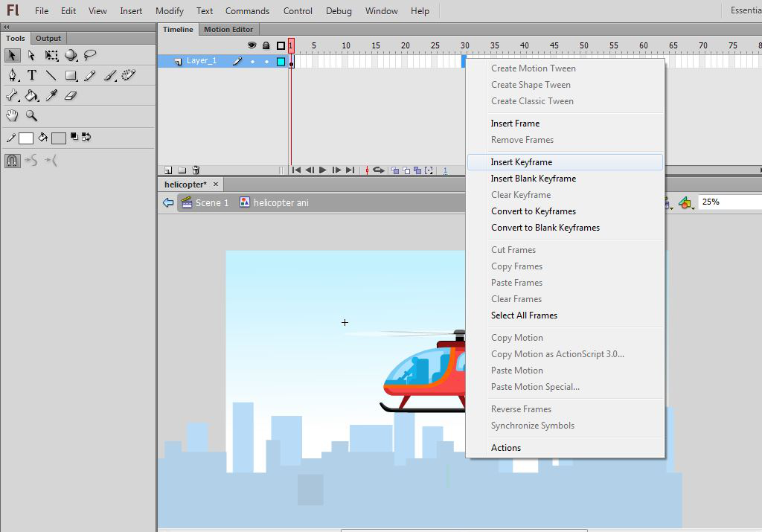
Task: Select the Pen tool
Action: coord(13,75)
